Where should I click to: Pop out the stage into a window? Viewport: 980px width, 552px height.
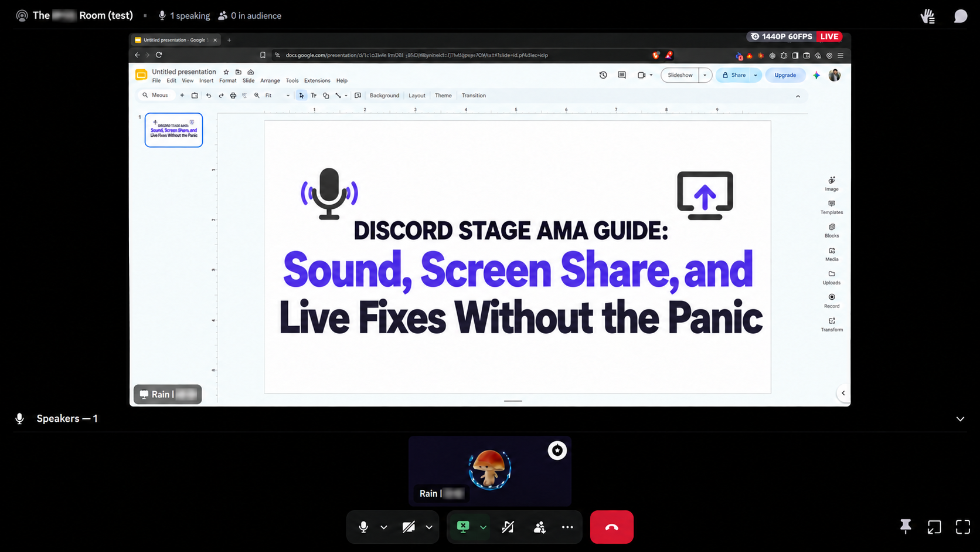click(x=934, y=527)
